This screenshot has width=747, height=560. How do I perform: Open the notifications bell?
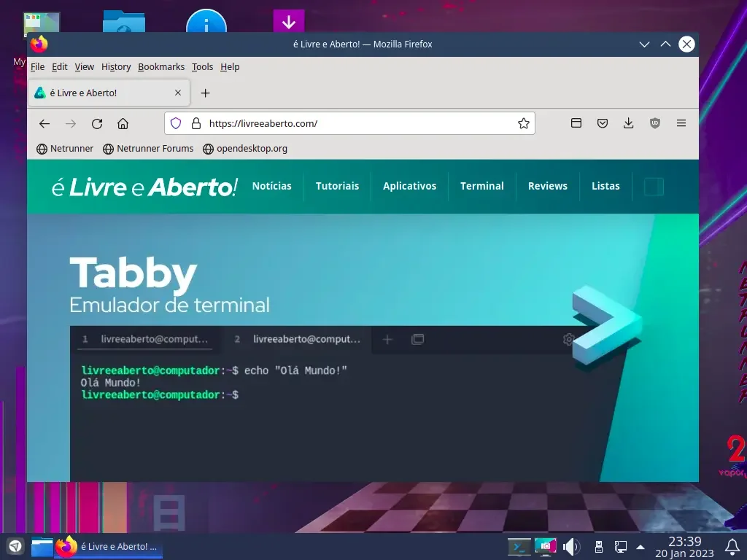732,547
